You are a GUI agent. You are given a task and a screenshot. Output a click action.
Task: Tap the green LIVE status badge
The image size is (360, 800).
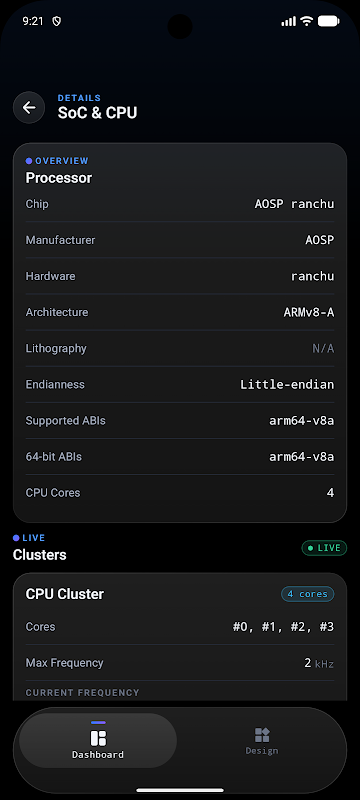click(x=324, y=548)
